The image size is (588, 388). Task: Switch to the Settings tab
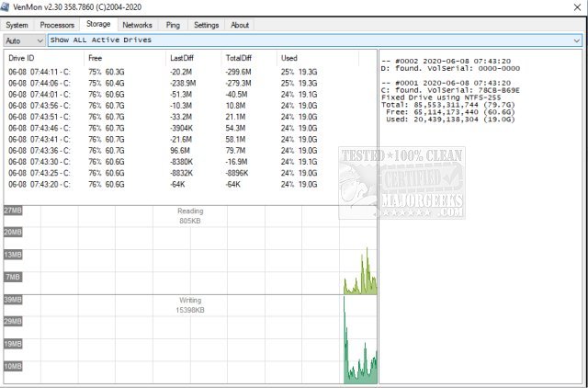pos(206,25)
